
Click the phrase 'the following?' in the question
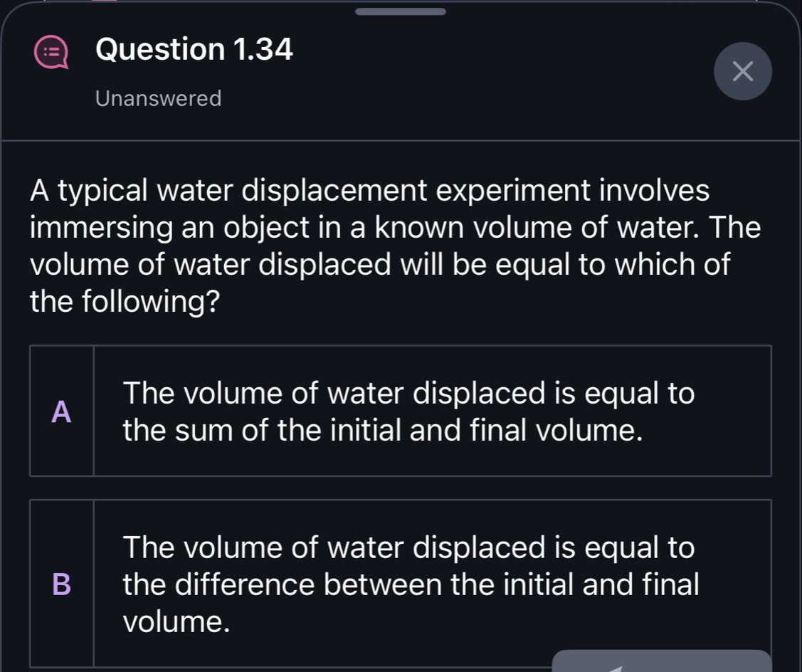pyautogui.click(x=125, y=303)
